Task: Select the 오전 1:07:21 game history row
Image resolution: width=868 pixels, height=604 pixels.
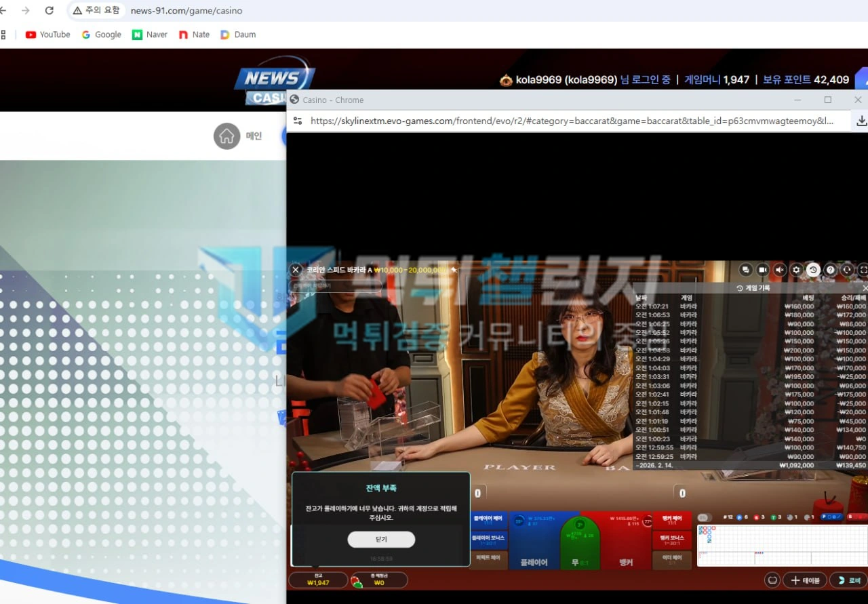Action: pos(751,306)
